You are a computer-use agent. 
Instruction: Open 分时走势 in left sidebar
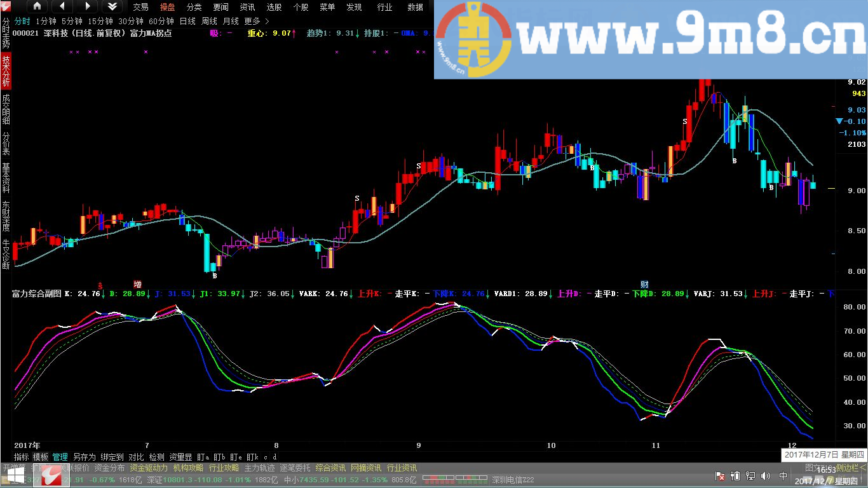[6, 34]
